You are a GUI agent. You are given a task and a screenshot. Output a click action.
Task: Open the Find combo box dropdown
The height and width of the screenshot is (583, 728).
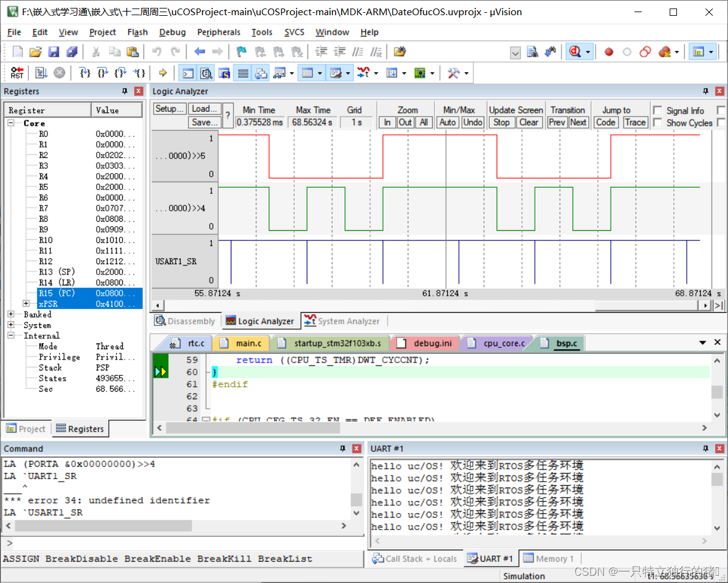[515, 52]
